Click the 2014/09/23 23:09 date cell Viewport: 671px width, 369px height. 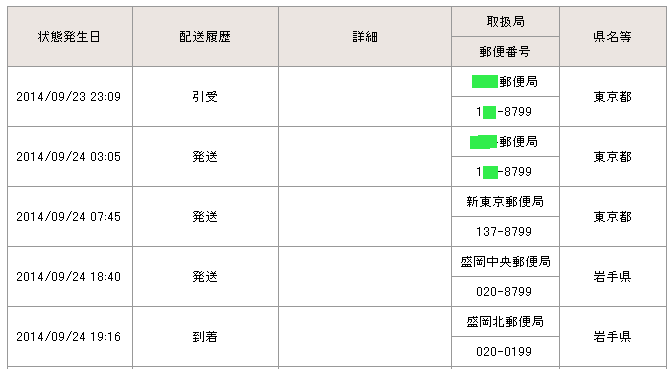click(70, 97)
